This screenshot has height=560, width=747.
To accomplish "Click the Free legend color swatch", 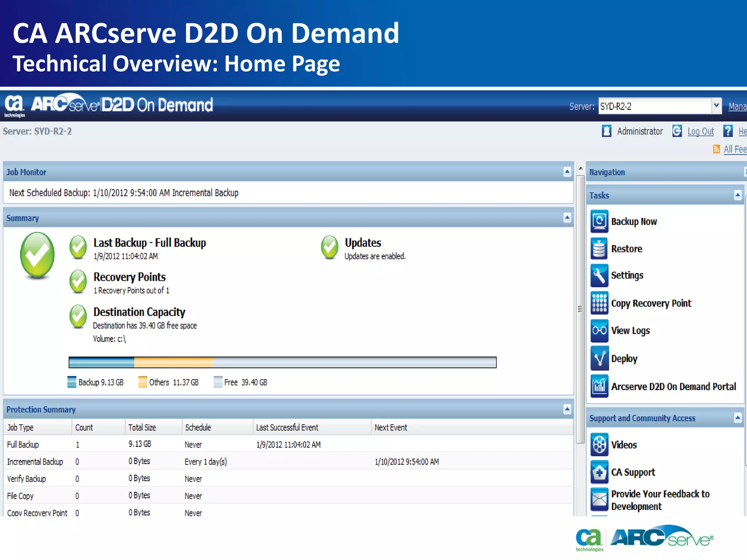I will [218, 382].
